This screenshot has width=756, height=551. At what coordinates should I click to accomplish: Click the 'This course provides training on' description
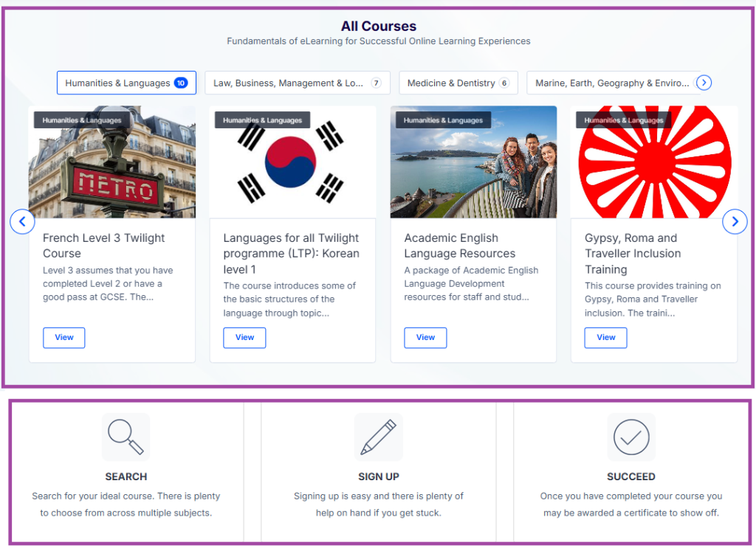(653, 299)
